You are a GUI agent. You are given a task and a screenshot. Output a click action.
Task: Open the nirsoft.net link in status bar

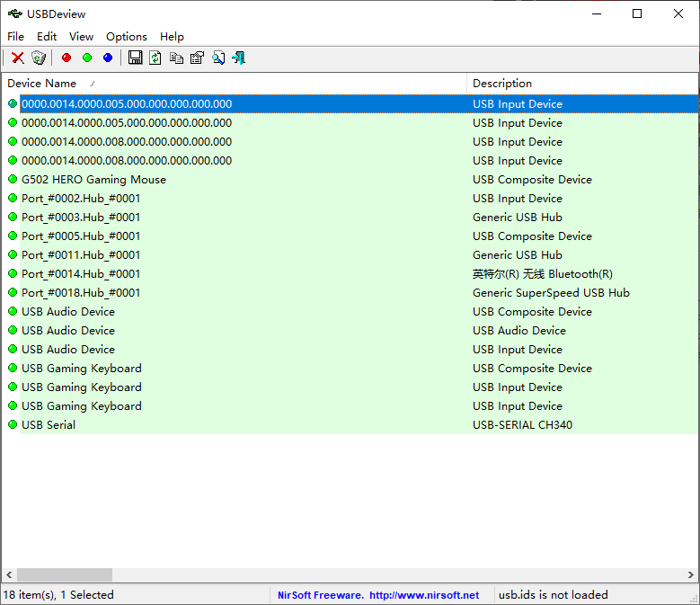click(x=424, y=595)
